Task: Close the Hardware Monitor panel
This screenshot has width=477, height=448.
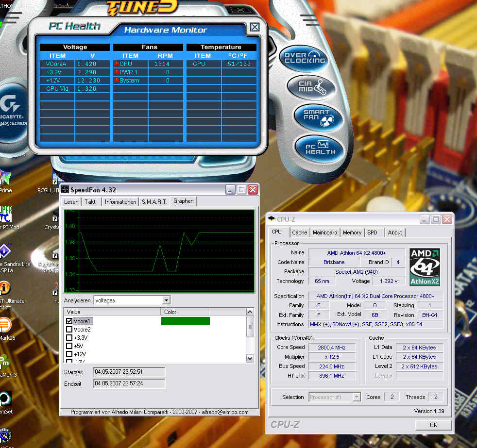Action: [x=255, y=27]
